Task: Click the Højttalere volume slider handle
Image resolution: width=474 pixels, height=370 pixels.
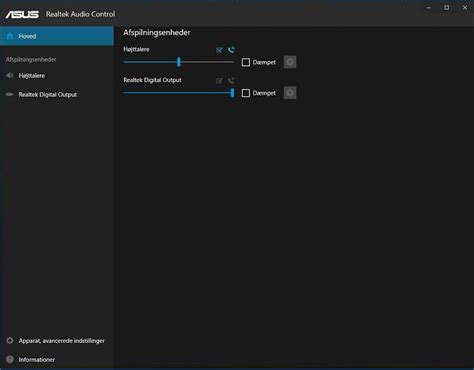Action: pyautogui.click(x=179, y=62)
